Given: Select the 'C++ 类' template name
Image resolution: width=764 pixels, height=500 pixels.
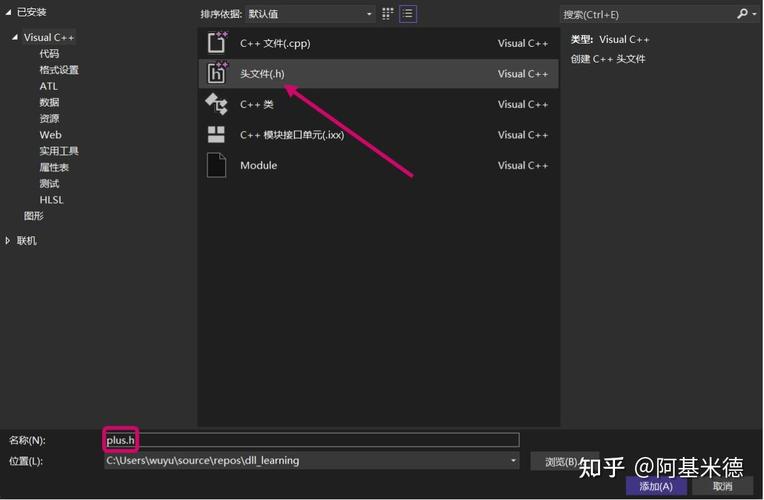Looking at the screenshot, I should (257, 104).
